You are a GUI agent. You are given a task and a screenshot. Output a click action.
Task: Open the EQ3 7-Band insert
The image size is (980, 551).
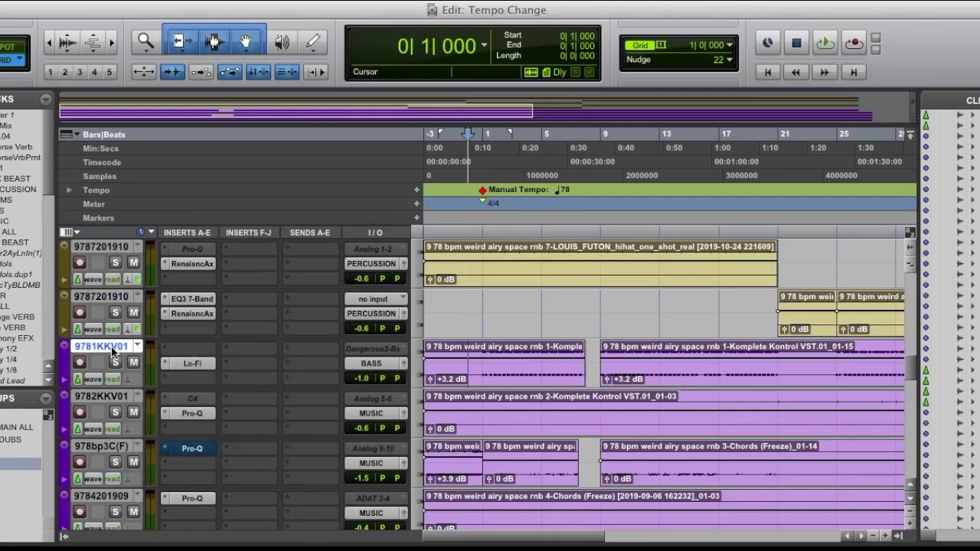192,298
